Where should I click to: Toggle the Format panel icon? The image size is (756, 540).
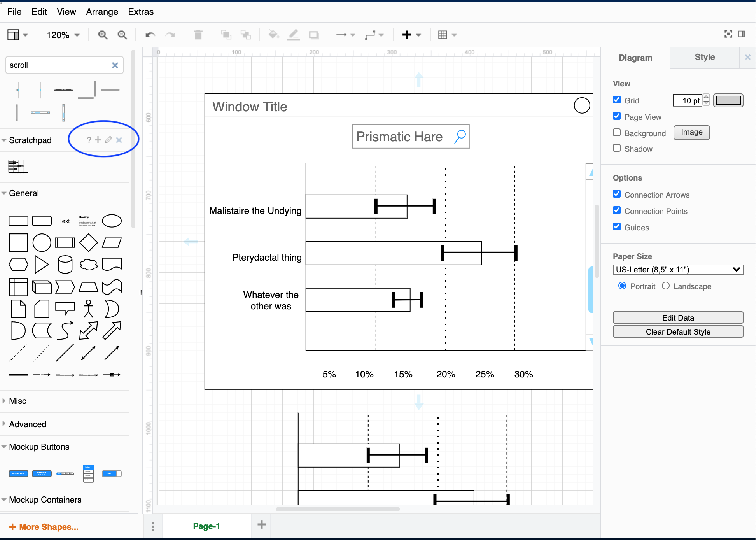[742, 34]
